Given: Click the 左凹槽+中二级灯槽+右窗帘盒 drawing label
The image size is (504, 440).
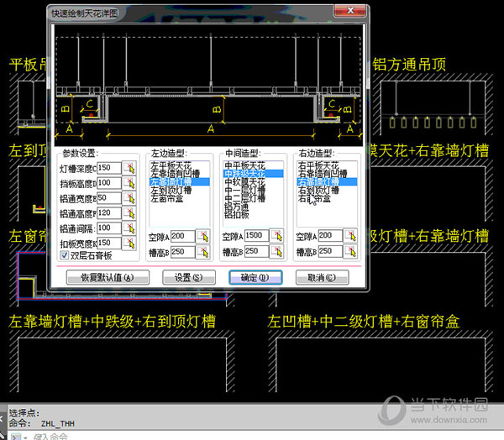Looking at the screenshot, I should click(364, 322).
